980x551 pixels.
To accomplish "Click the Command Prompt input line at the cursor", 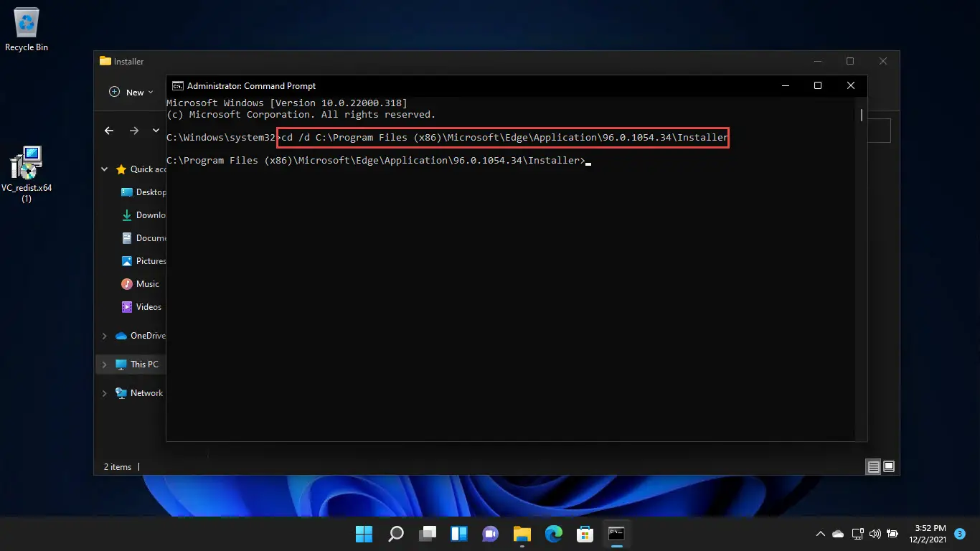I will [x=588, y=161].
